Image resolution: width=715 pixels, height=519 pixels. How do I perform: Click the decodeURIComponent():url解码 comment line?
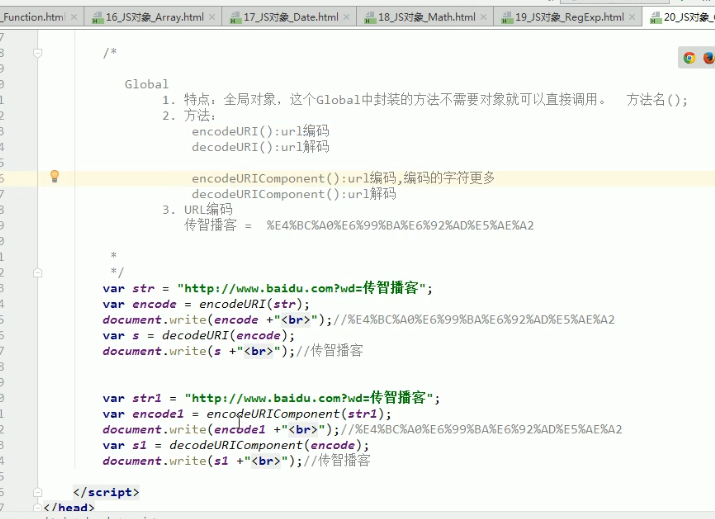(294, 194)
